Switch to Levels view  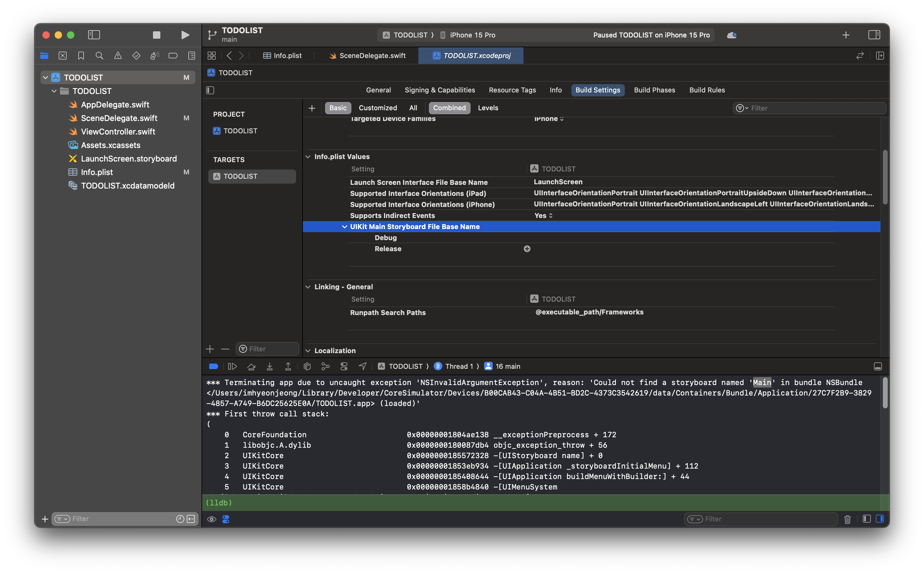pyautogui.click(x=488, y=108)
